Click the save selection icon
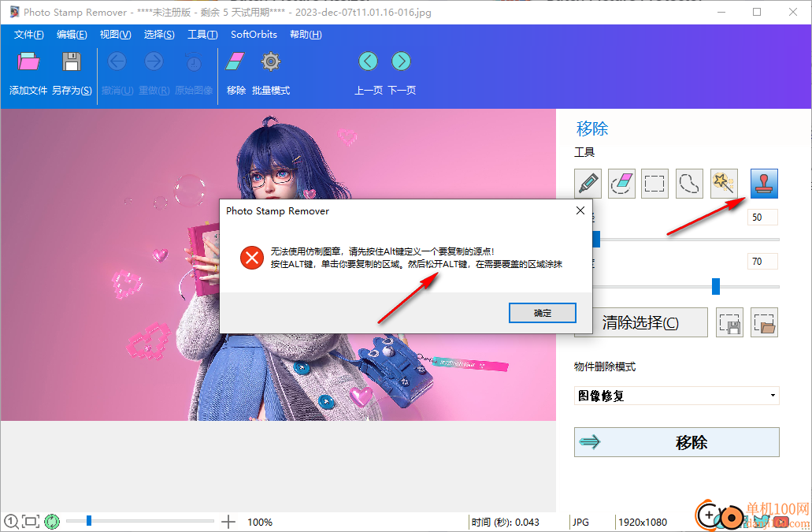Screen dimensions: 812x532 (x=729, y=322)
